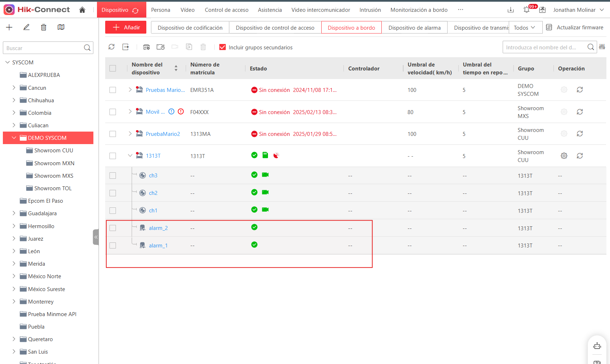Open the Todos dropdown filter

click(x=525, y=28)
